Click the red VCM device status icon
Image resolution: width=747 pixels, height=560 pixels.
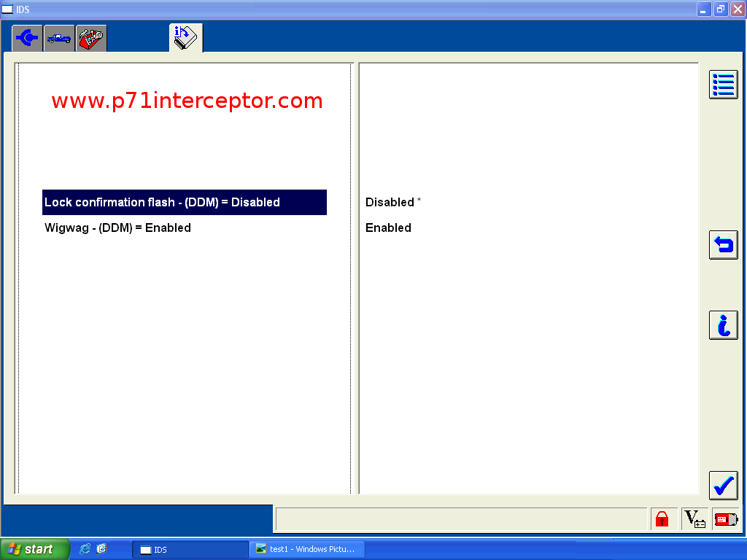click(x=725, y=519)
